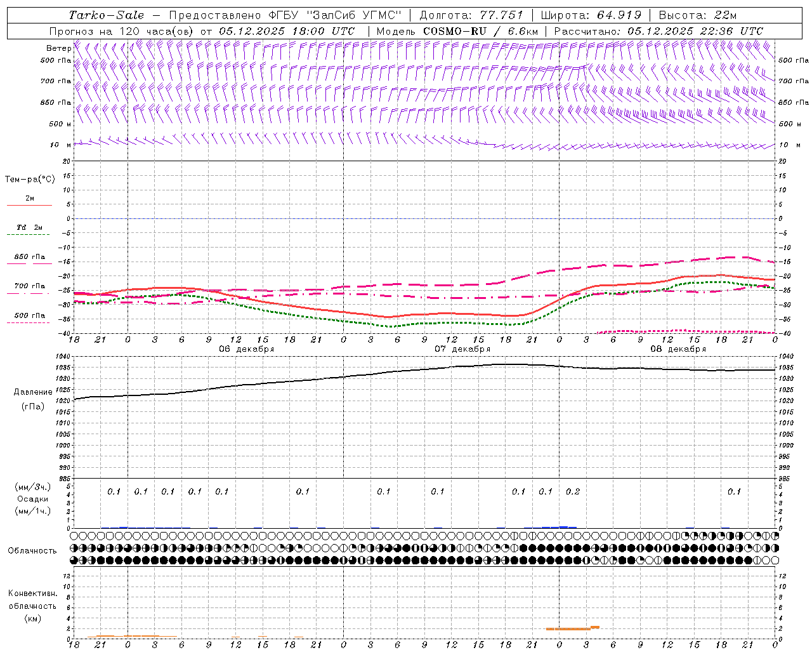Click the Конвективн. convective cloud label
Image resolution: width=812 pixels, height=650 pixels.
point(32,594)
